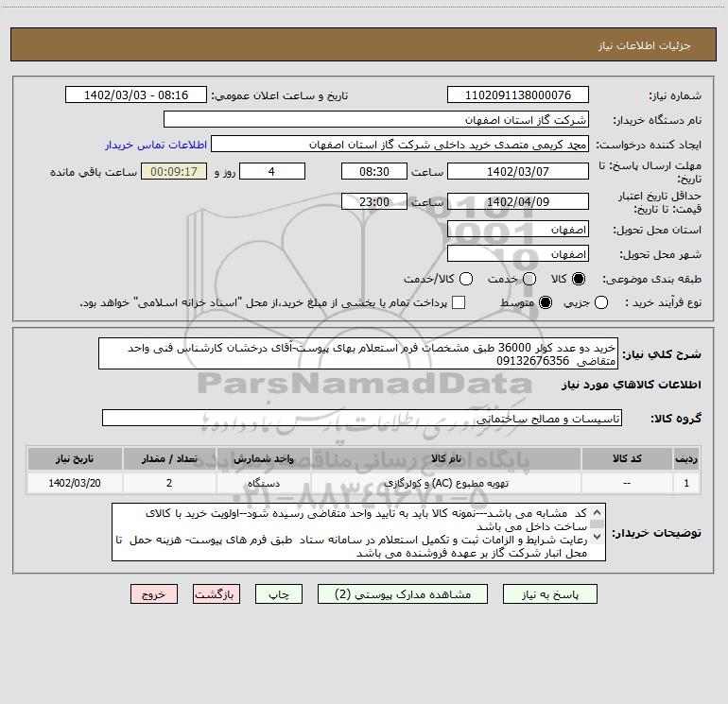The height and width of the screenshot is (704, 728).
Task: Click the quantity cell showing 2
Action: pos(169,483)
